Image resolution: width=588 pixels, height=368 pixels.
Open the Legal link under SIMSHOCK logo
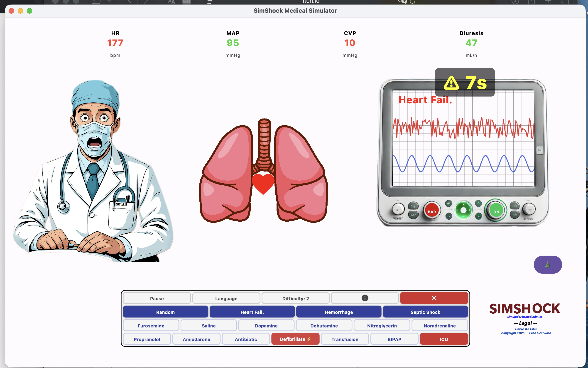coord(525,323)
